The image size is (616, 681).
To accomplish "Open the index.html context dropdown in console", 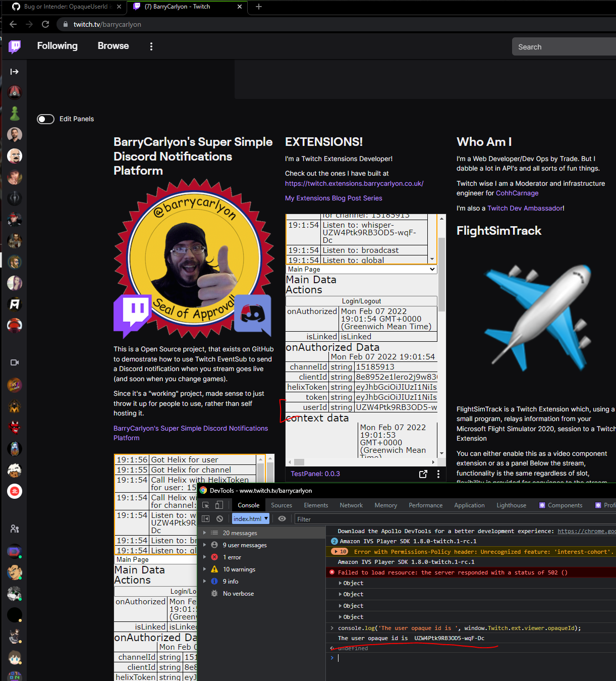I will [x=251, y=519].
